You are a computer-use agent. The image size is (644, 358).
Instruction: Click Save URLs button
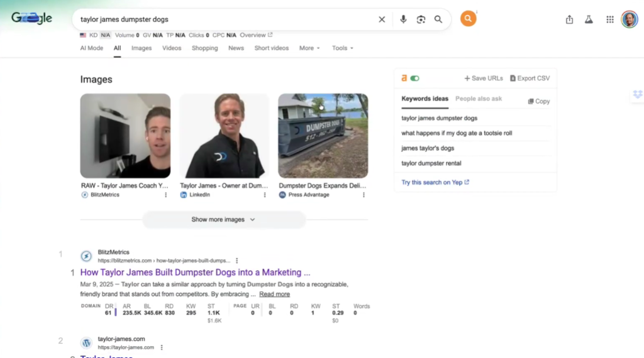[x=483, y=79]
